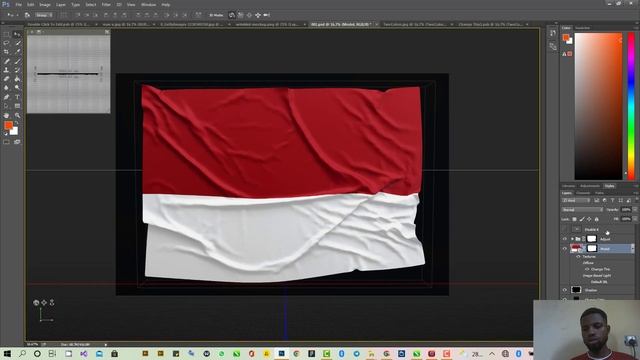Open the File menu
The width and height of the screenshot is (640, 360).
(x=18, y=5)
